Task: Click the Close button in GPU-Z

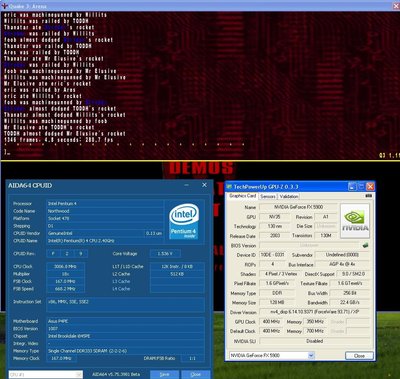Action: 359,356
